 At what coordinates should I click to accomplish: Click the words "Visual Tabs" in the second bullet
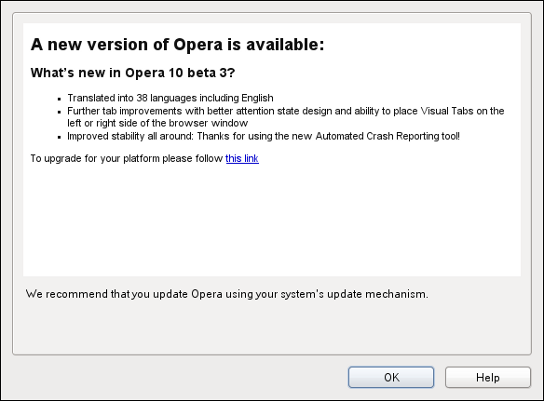(447, 111)
